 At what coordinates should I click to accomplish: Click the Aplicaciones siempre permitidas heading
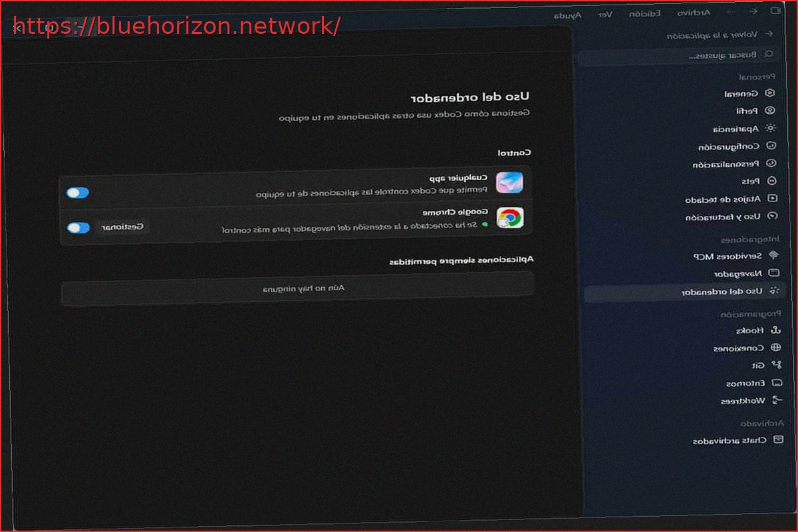[x=462, y=261]
